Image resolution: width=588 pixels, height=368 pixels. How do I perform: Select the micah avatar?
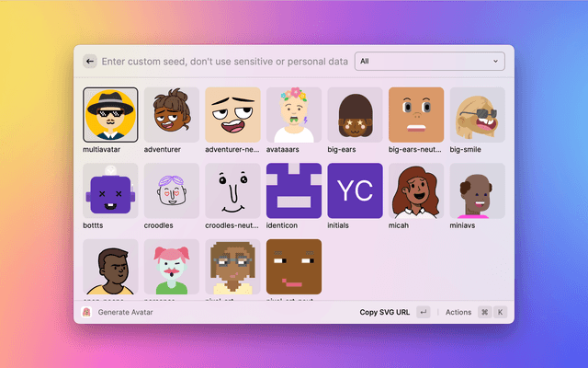tap(415, 191)
